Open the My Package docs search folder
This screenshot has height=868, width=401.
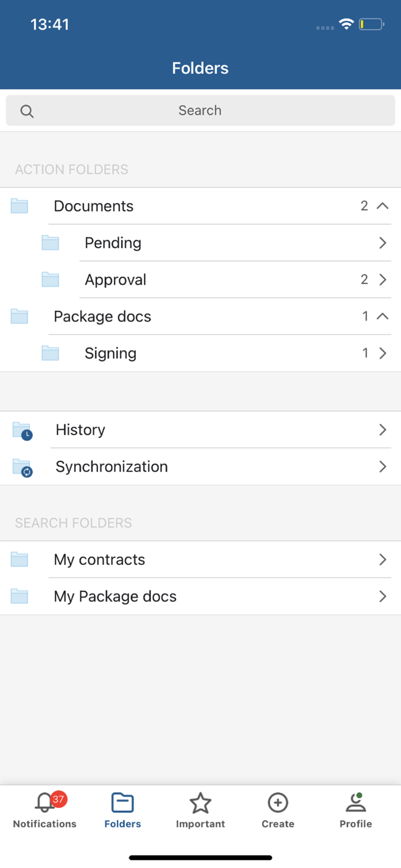click(115, 597)
